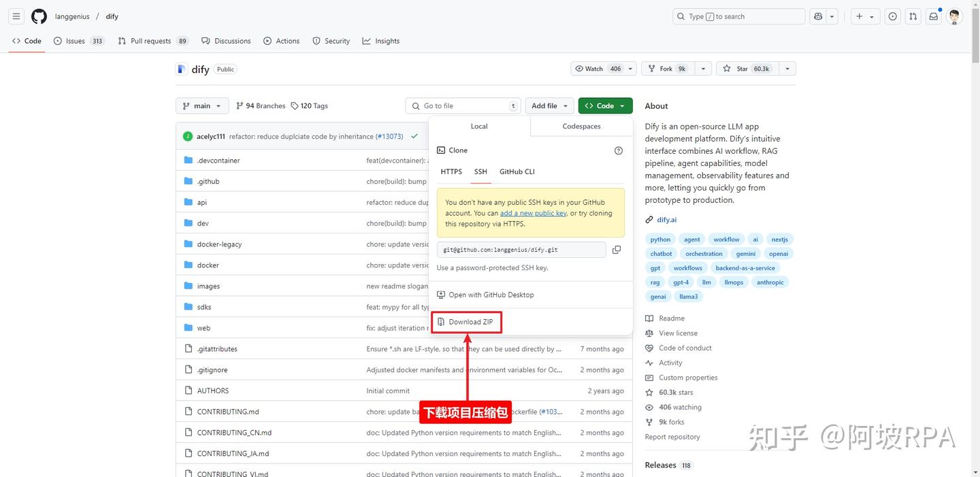Open the create new plus dropdown
Viewport: 980px width, 477px height.
865,16
